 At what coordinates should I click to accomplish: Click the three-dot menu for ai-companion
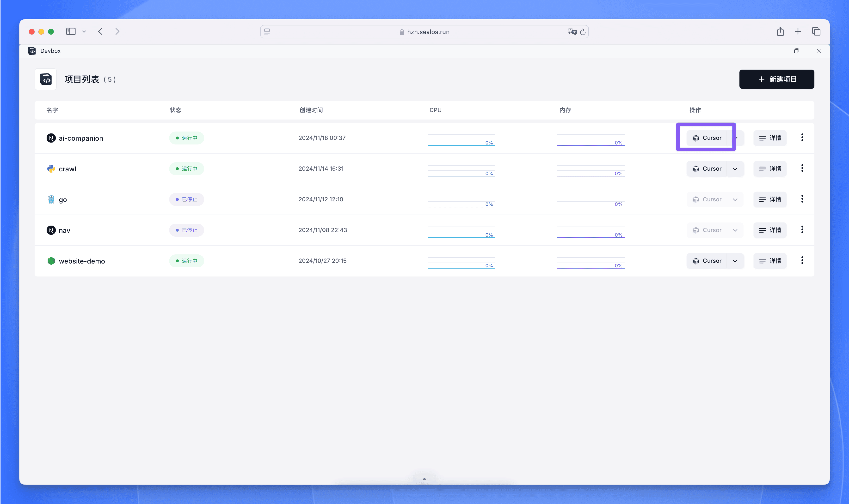coord(802,138)
